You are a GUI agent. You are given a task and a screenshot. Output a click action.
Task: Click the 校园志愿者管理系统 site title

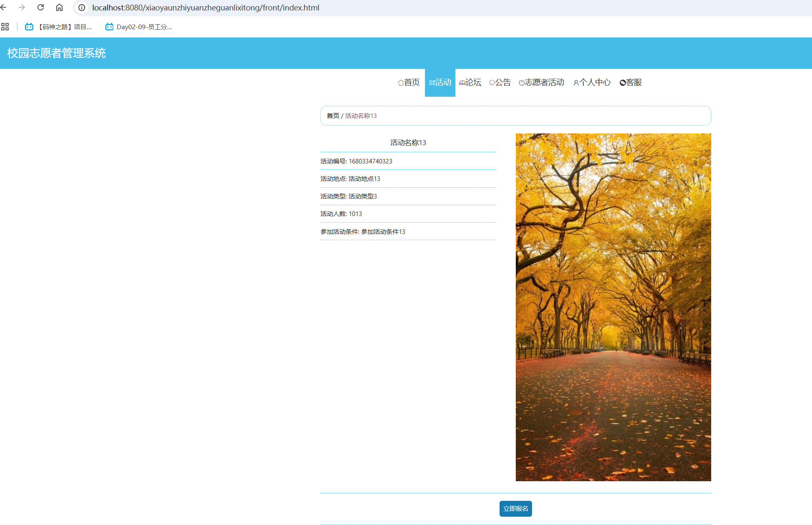pos(56,53)
